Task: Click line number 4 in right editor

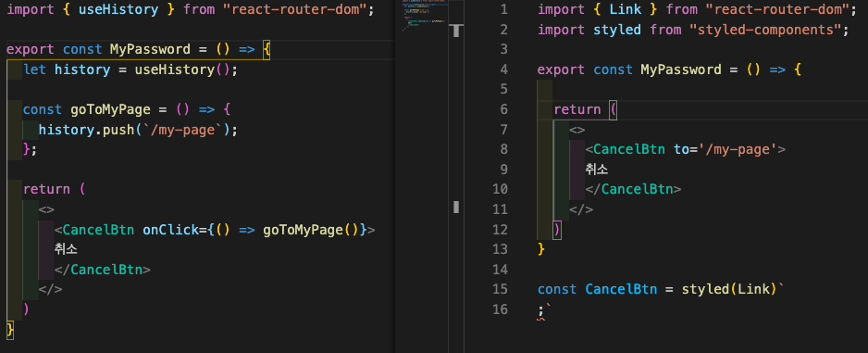Action: (x=502, y=69)
